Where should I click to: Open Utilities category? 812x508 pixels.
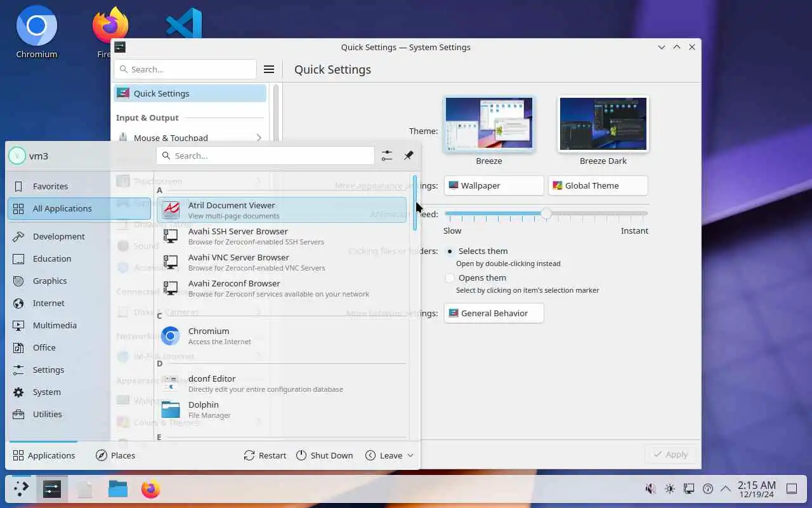tap(79, 414)
